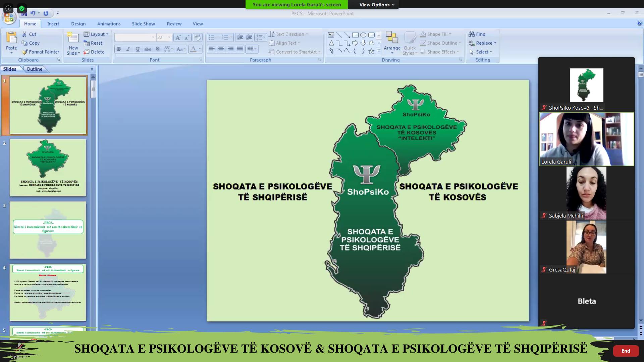Open PowerPoint Help question mark

[x=639, y=23]
